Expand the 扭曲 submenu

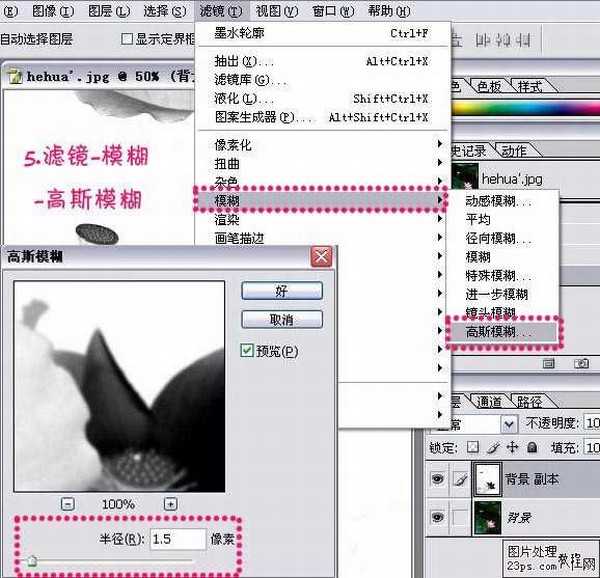(x=321, y=164)
